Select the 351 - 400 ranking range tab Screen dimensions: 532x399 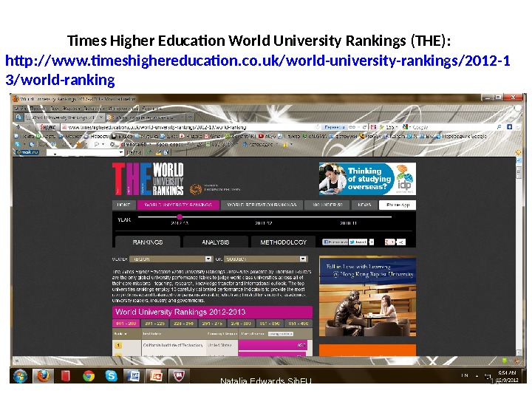click(x=299, y=324)
